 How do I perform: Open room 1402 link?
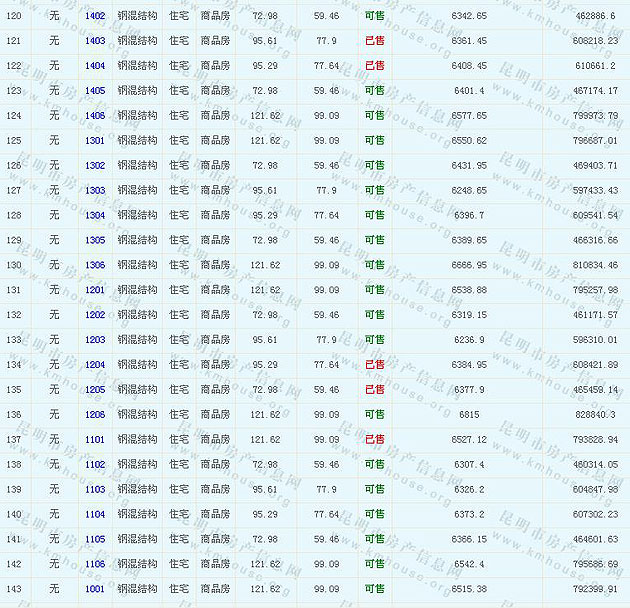click(x=94, y=16)
